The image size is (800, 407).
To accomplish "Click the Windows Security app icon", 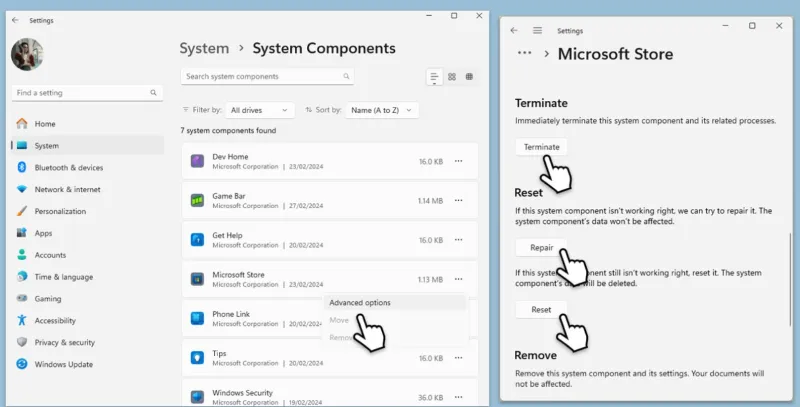I will (197, 397).
